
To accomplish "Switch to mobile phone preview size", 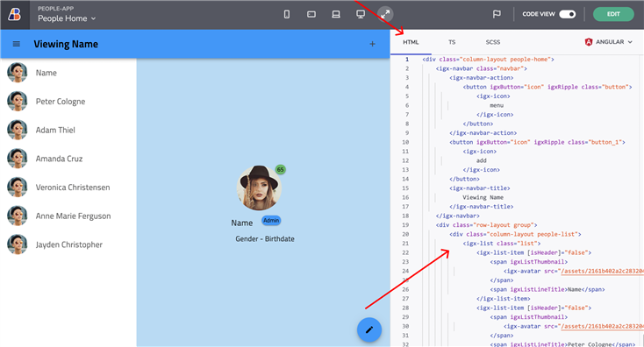I will (287, 14).
